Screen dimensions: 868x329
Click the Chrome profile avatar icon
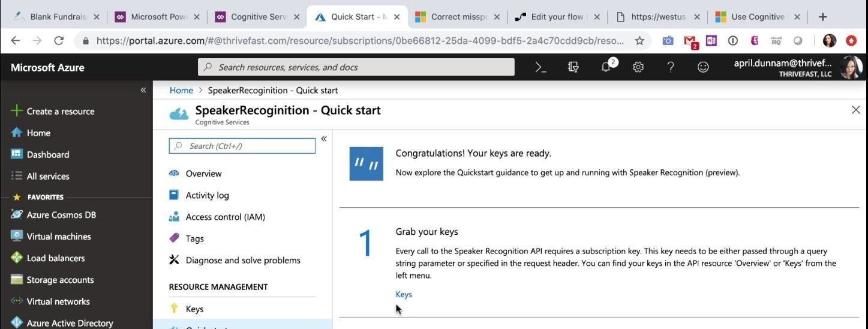tap(830, 41)
